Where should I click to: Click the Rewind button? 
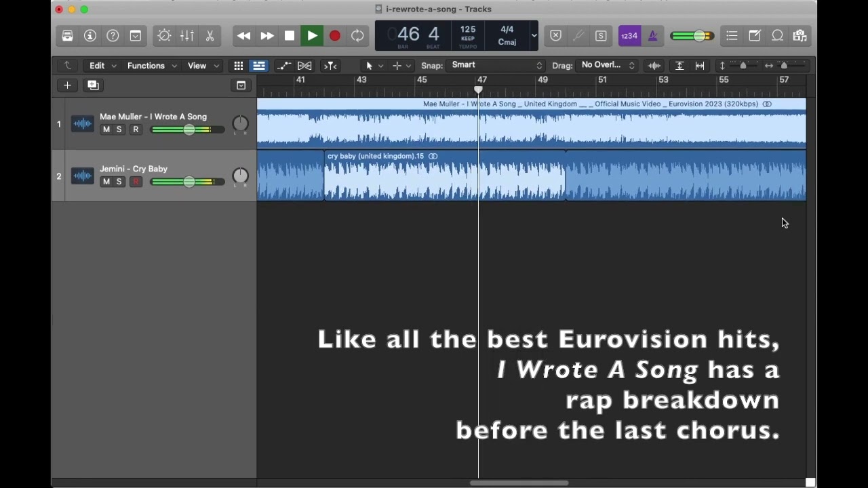244,36
